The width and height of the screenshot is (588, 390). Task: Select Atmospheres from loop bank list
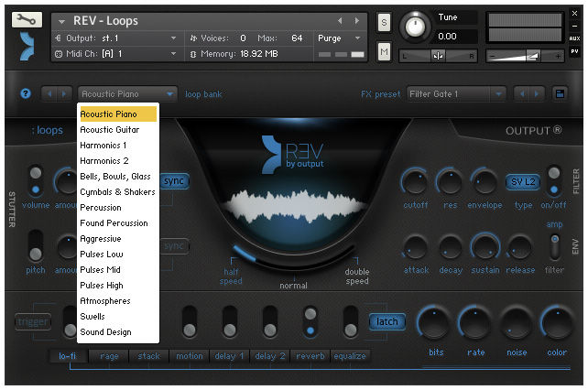coord(118,301)
